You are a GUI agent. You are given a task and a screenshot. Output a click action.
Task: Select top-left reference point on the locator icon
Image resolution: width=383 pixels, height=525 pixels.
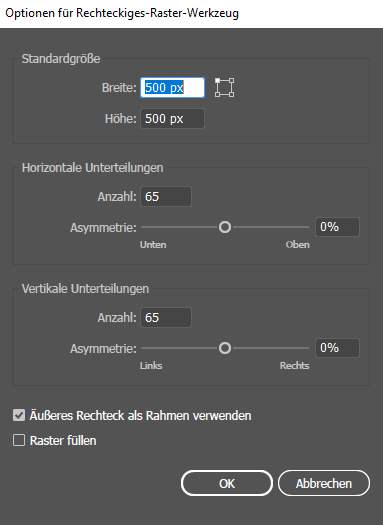(218, 81)
